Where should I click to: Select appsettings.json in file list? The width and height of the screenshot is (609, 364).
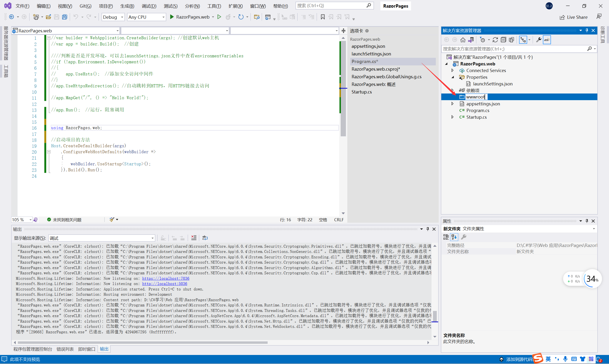tap(484, 103)
